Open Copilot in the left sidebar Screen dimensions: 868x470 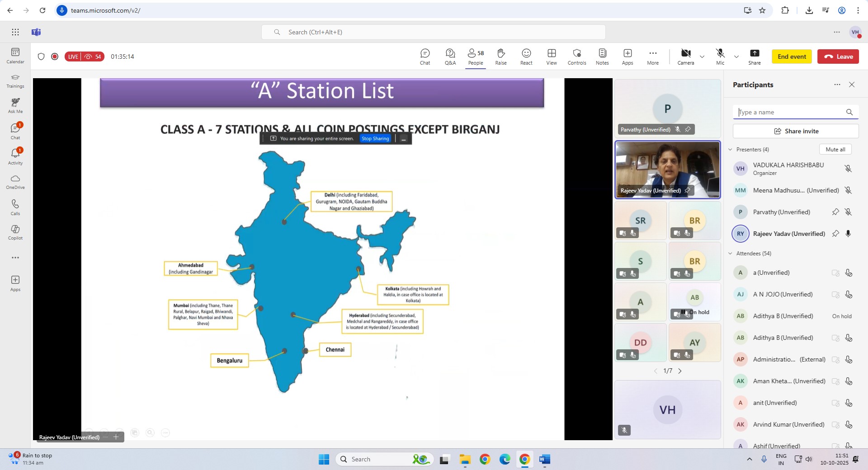pyautogui.click(x=15, y=232)
